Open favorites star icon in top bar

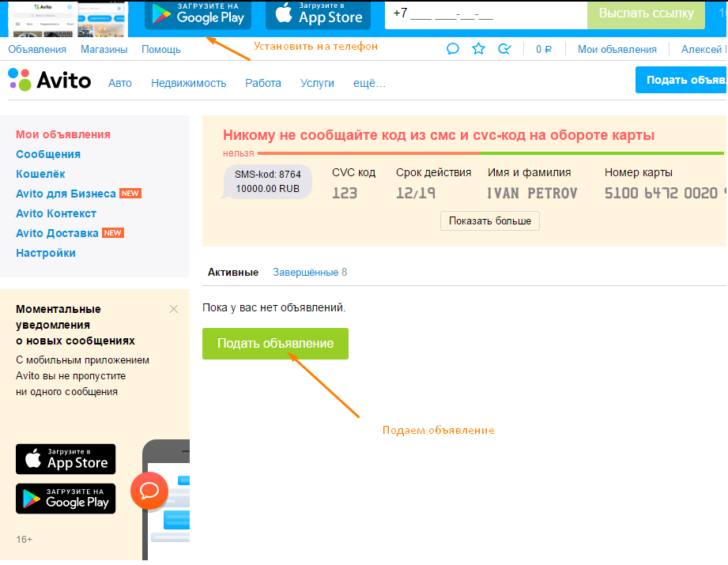pos(478,49)
